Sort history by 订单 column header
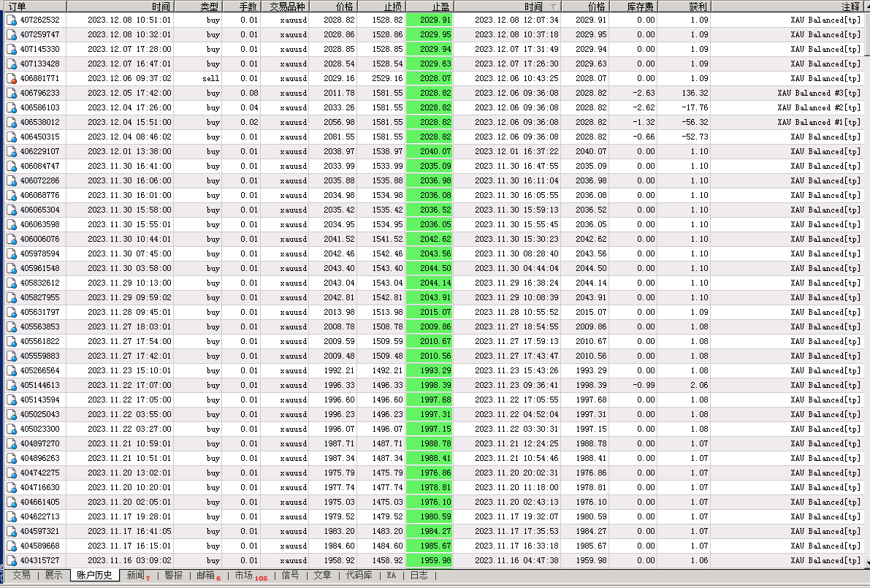The width and height of the screenshot is (870, 588). 35,7
